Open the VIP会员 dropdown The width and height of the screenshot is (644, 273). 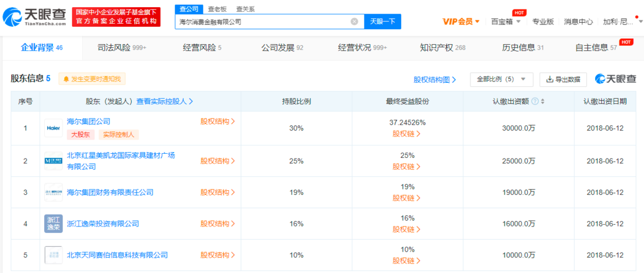pos(461,21)
